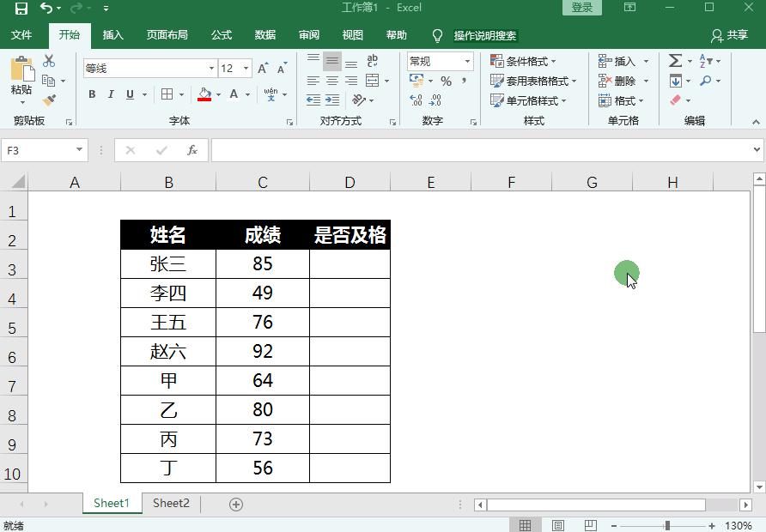The width and height of the screenshot is (766, 532).
Task: Click the red fill color swatch button
Action: tap(204, 94)
